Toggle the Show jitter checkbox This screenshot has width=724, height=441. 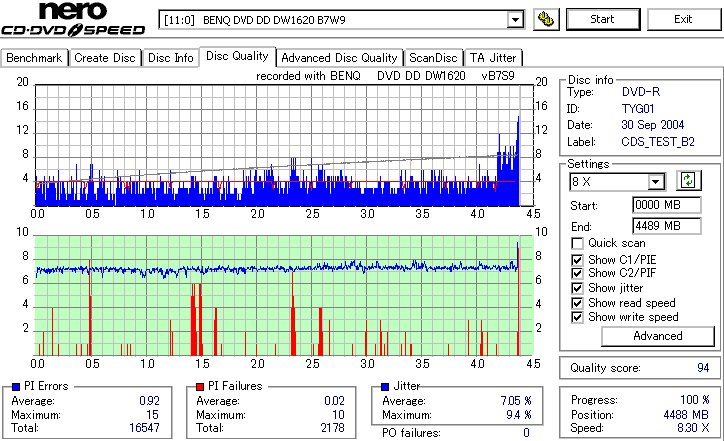click(577, 289)
